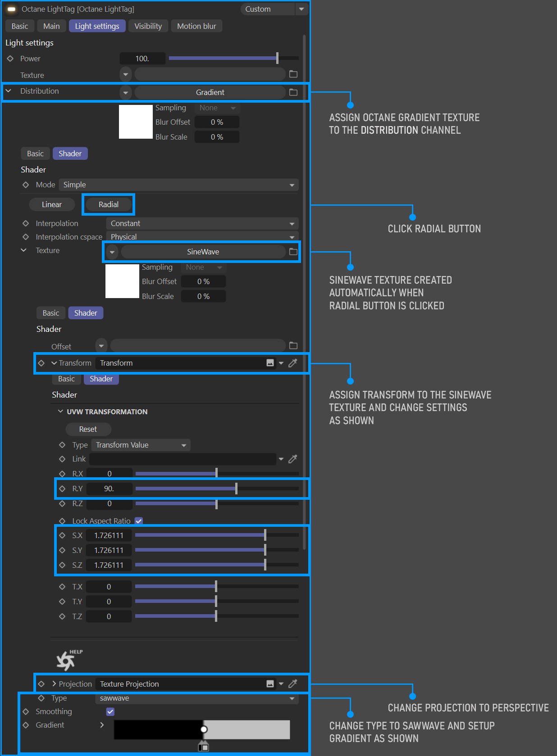Click the eyedropper next to Transform field
This screenshot has height=756, width=557.
pos(293,363)
